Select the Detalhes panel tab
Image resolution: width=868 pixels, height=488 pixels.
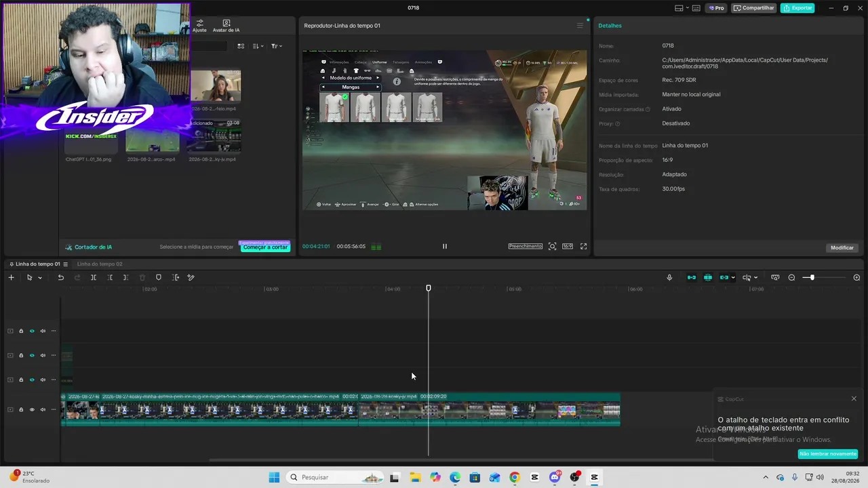(610, 26)
